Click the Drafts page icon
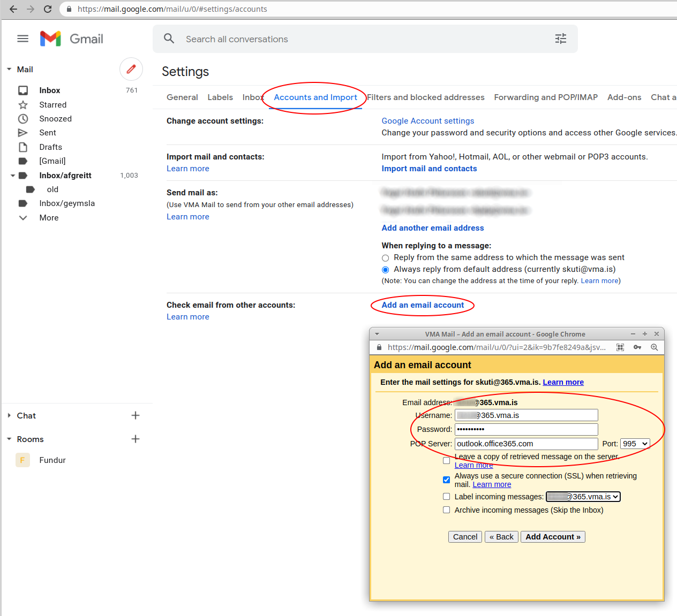The image size is (677, 616). coord(23,147)
